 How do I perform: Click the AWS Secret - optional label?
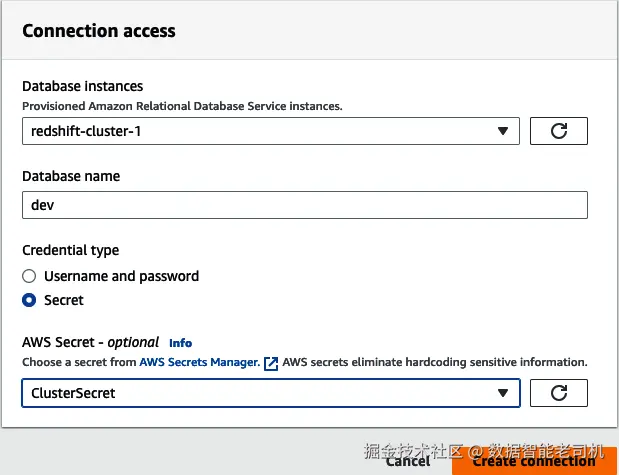pyautogui.click(x=90, y=342)
